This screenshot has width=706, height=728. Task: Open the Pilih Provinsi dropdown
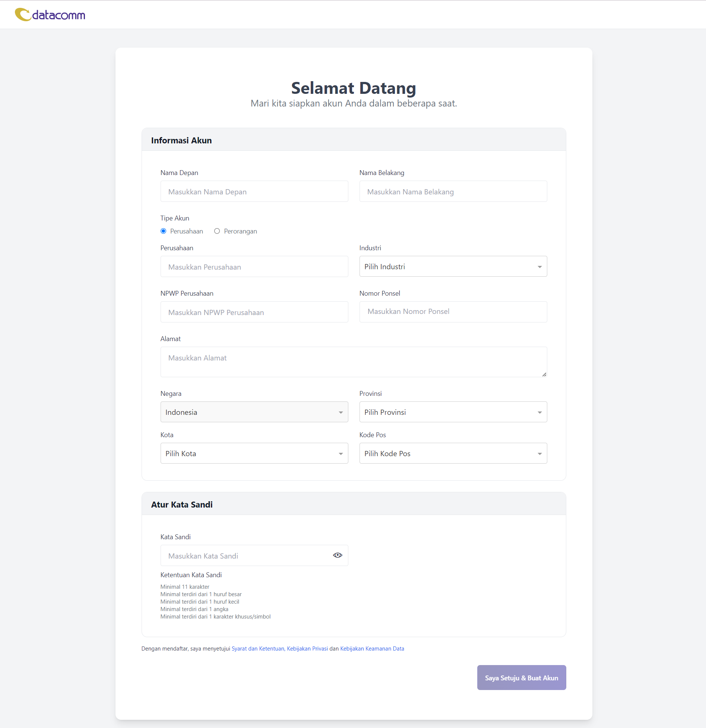(x=453, y=412)
